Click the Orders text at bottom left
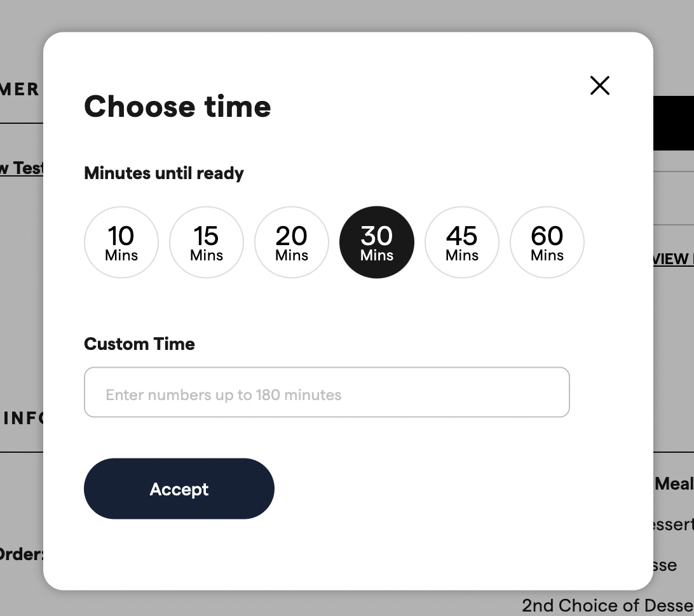This screenshot has width=694, height=616. pos(19,554)
